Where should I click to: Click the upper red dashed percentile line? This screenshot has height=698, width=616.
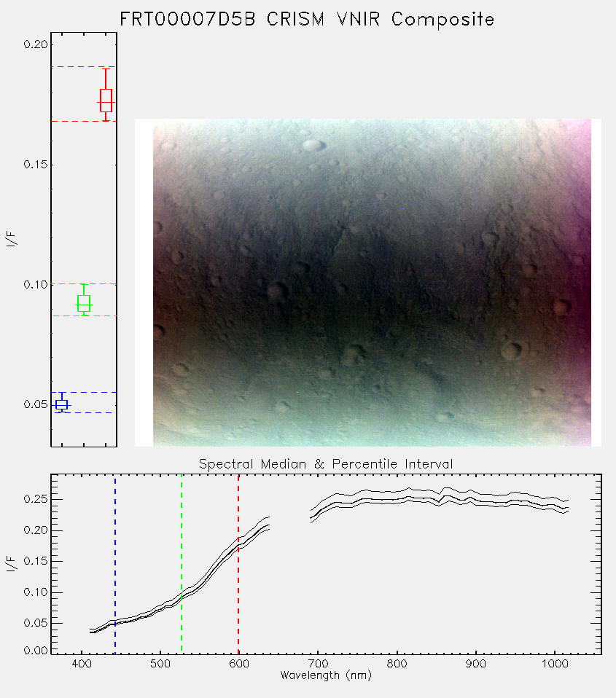[x=84, y=67]
